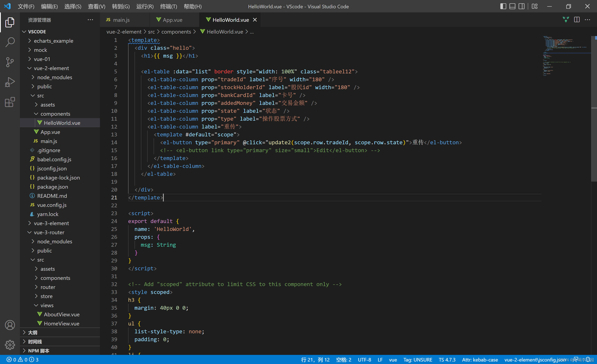Open the Manage gear settings icon
Screen dimensions: 597x364
(x=10, y=345)
